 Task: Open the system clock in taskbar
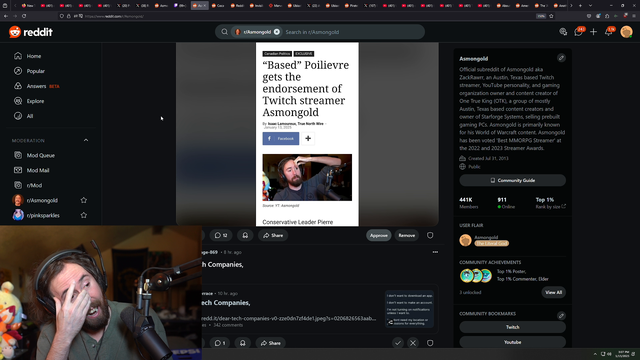(623, 354)
